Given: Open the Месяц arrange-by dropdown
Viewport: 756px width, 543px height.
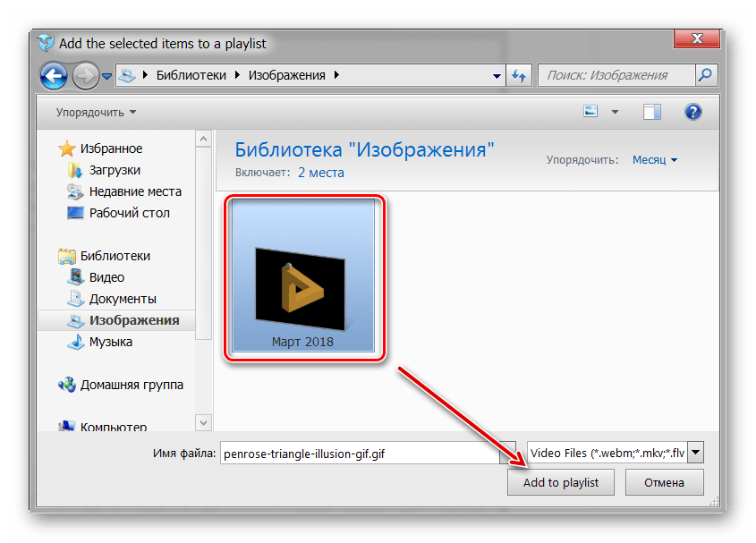Looking at the screenshot, I should (x=655, y=159).
